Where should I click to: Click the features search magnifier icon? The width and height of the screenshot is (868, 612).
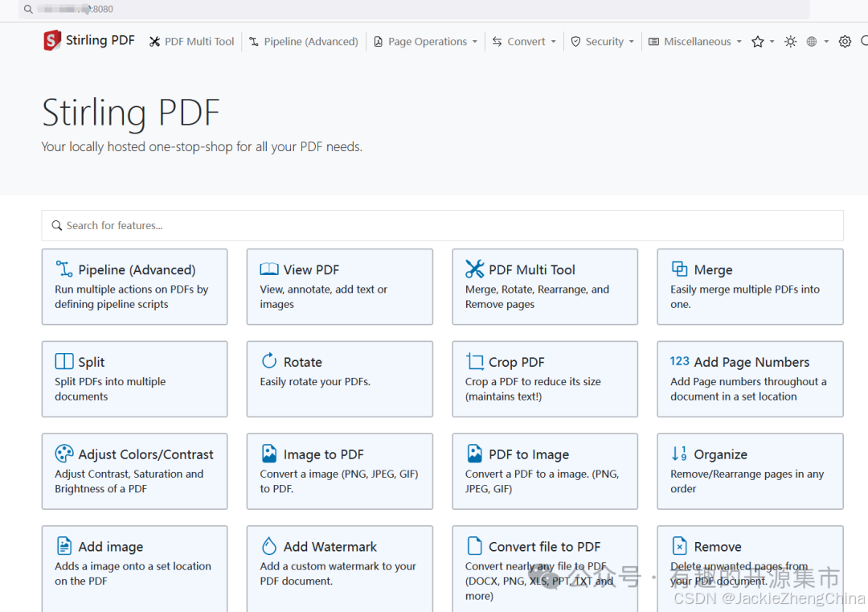tap(56, 225)
